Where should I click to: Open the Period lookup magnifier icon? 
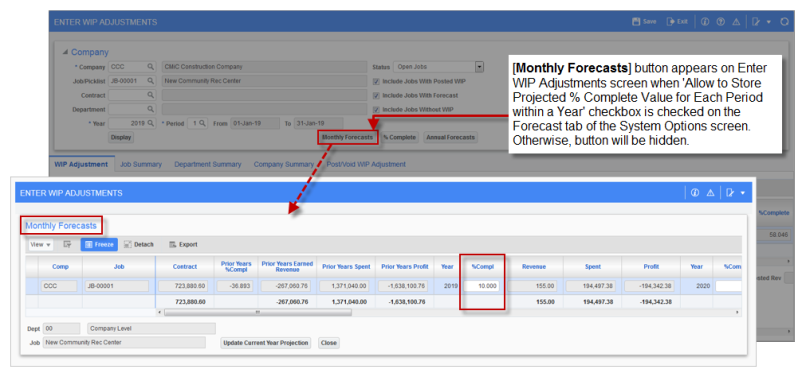point(203,123)
